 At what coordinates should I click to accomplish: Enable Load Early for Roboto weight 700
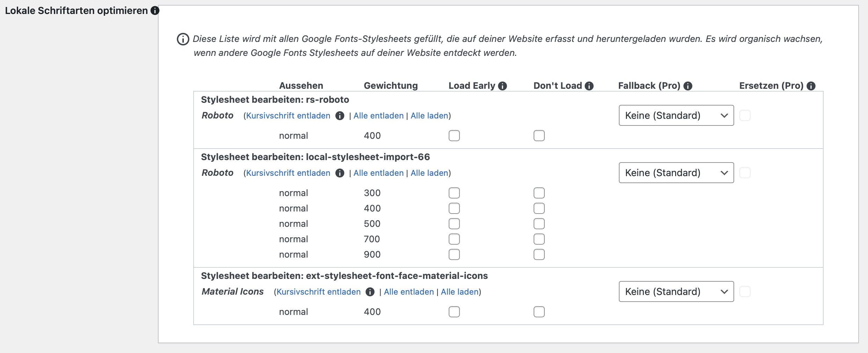(x=454, y=239)
